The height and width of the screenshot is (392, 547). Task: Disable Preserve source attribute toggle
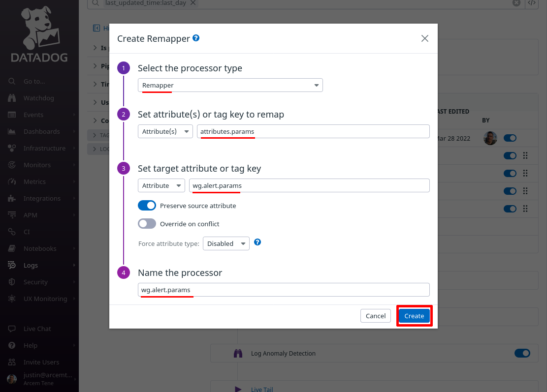click(x=147, y=206)
